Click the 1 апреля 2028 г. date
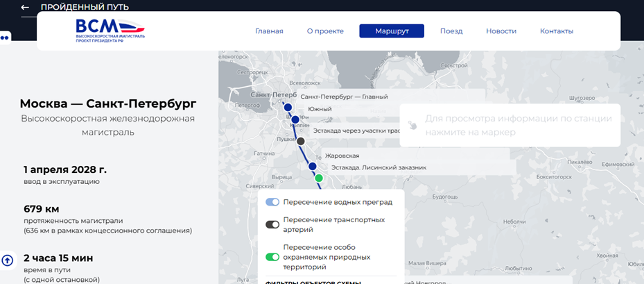The image size is (644, 284). 65,169
